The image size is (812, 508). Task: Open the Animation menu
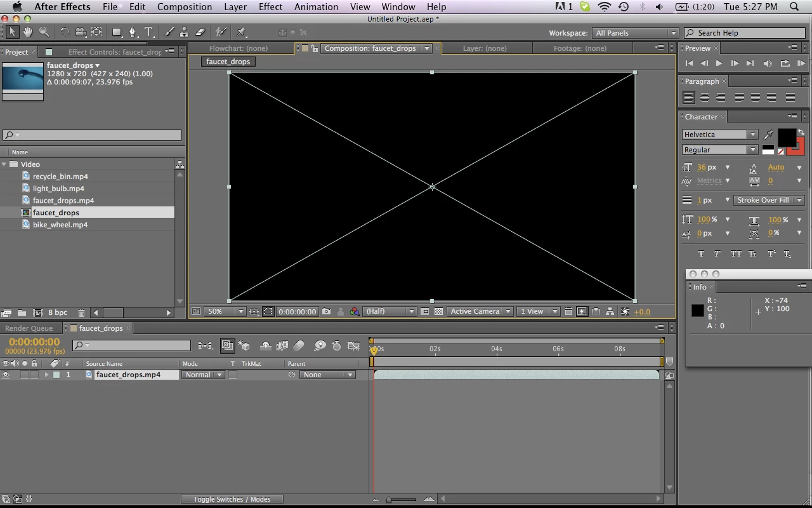[316, 7]
